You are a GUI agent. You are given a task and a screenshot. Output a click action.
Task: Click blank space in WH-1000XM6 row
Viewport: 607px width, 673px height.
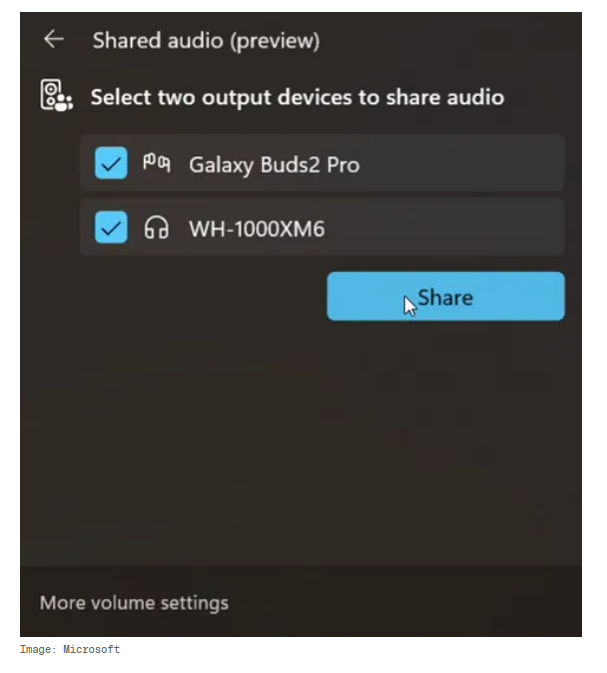(x=444, y=227)
